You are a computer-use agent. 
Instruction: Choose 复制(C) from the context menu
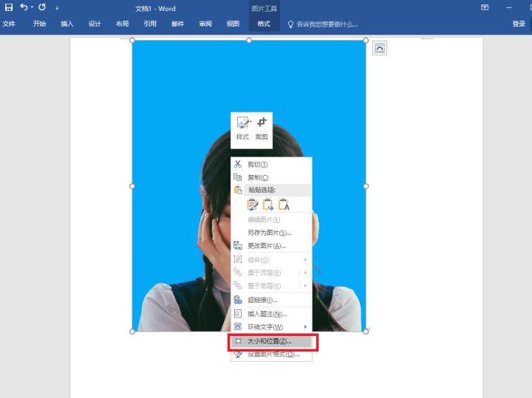click(271, 177)
